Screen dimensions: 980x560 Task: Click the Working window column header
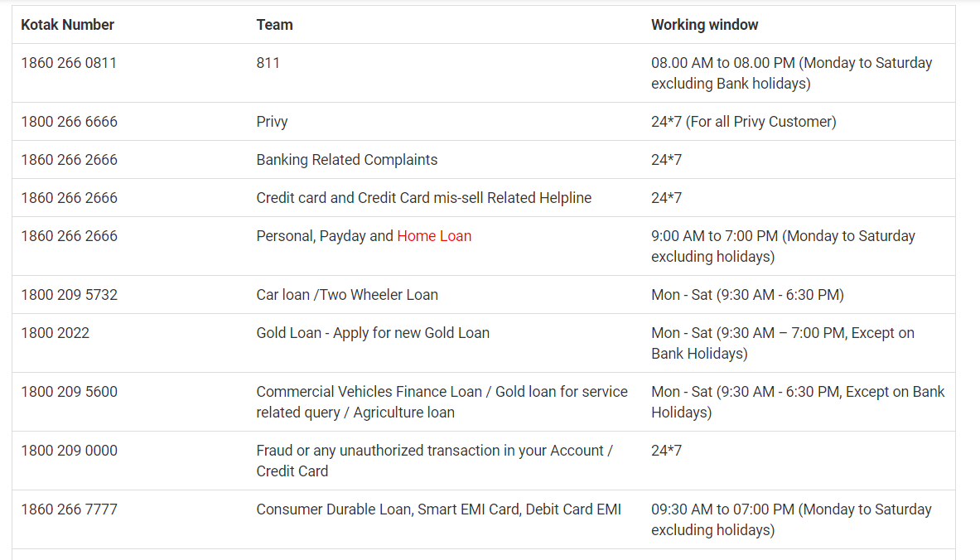(704, 25)
